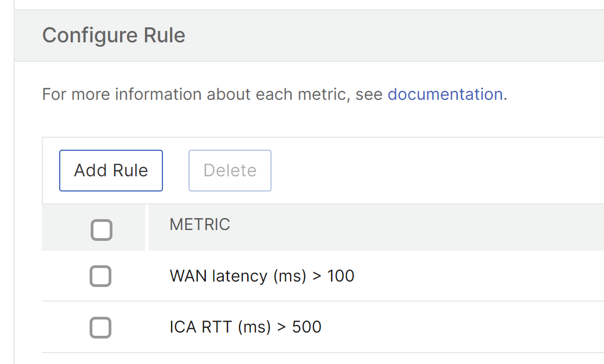Check the ICA RTT rule checkbox
Viewport: 604px width, 364px height.
(100, 328)
